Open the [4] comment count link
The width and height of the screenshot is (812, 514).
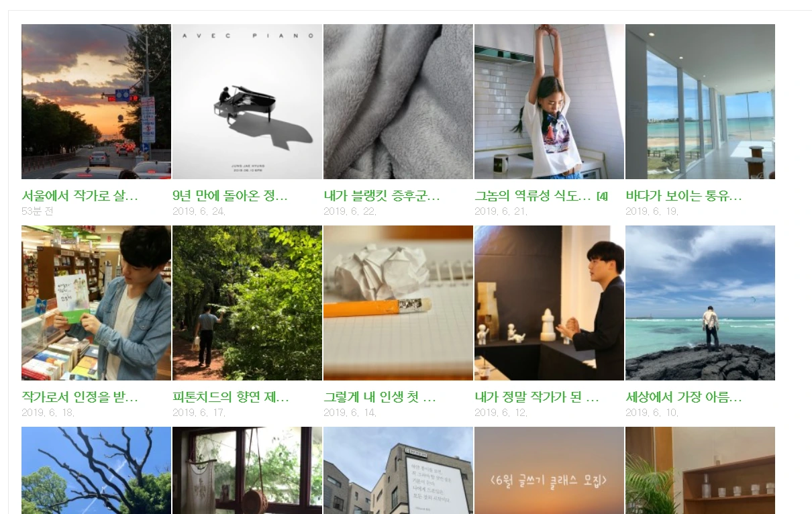602,197
